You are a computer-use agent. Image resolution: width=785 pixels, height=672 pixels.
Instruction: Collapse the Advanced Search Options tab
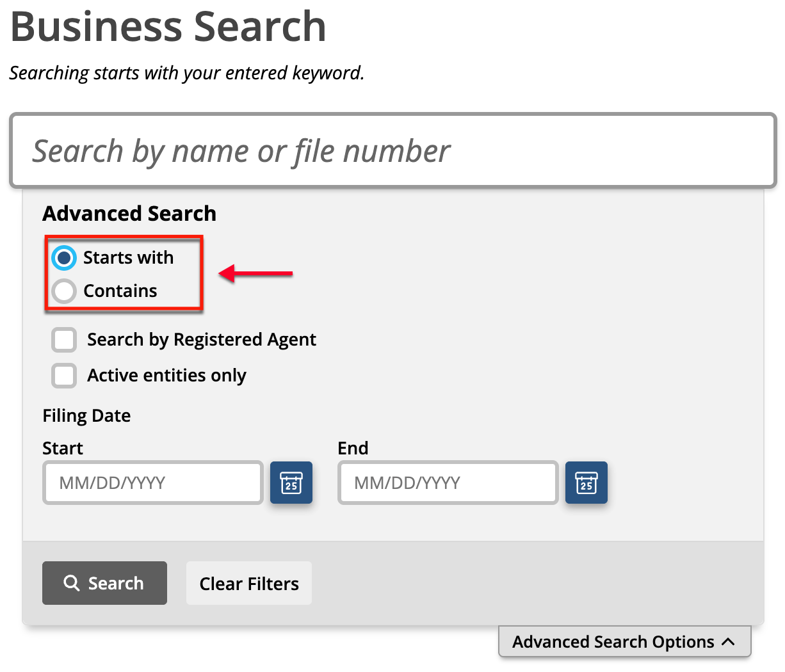[x=624, y=641]
